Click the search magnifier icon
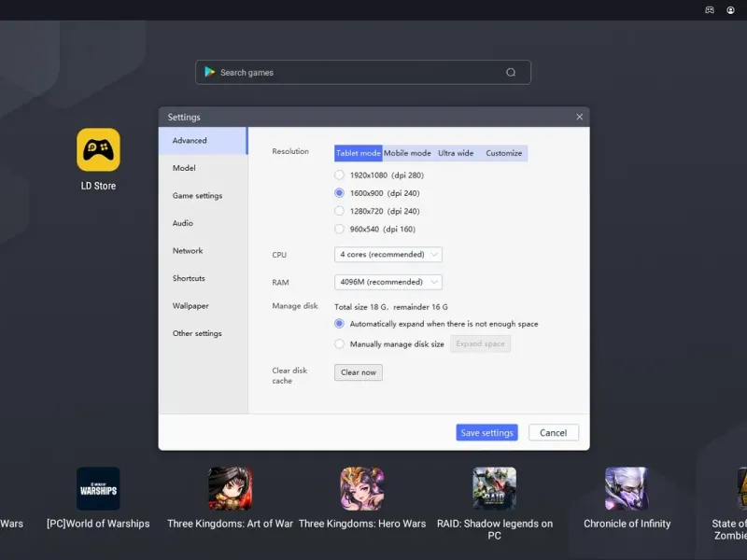The width and height of the screenshot is (747, 560). [511, 73]
